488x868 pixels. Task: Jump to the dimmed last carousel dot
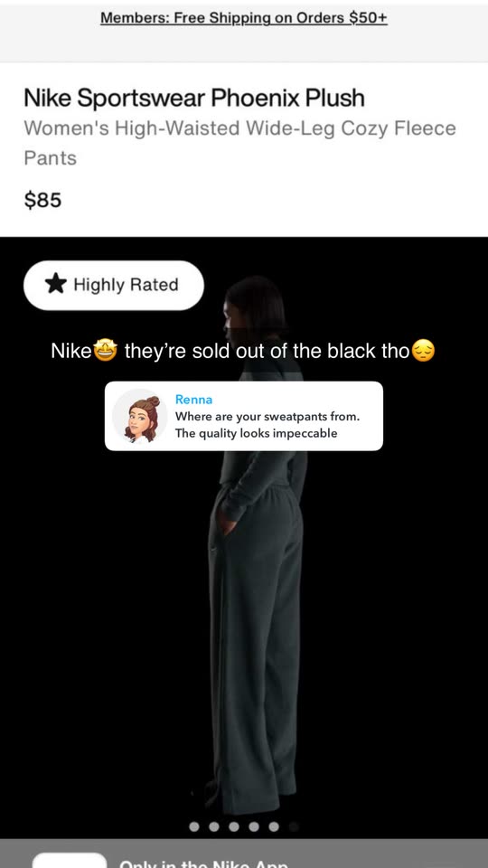tap(294, 826)
